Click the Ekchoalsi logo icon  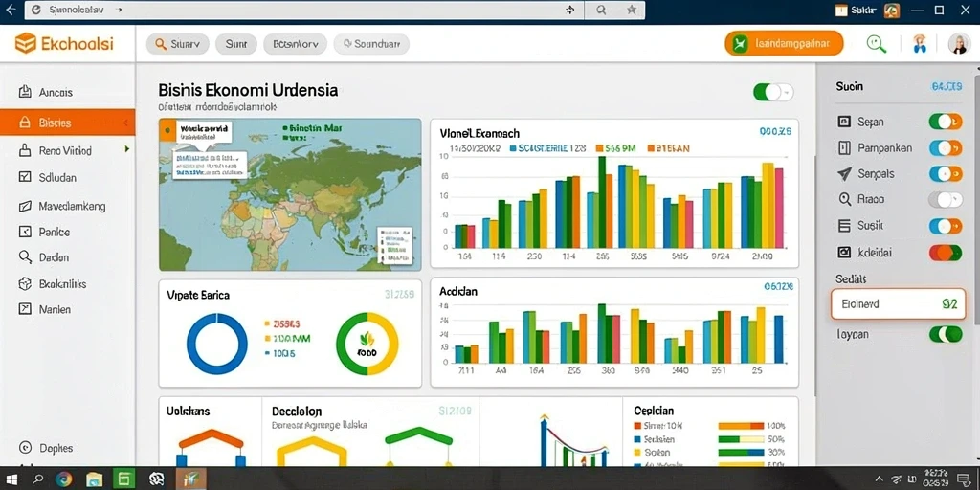click(x=26, y=44)
